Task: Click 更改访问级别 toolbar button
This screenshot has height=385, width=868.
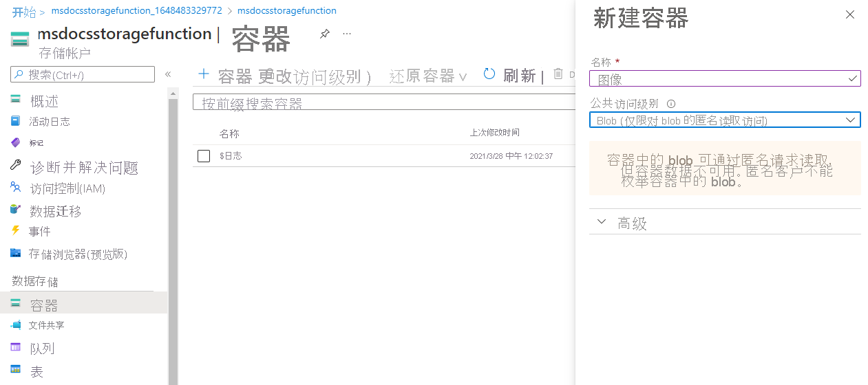Action: [315, 76]
